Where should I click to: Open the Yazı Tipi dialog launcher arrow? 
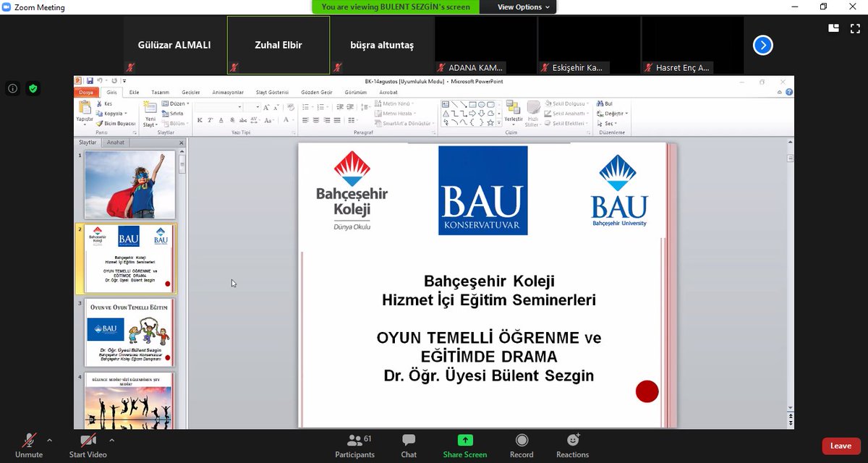pos(293,132)
